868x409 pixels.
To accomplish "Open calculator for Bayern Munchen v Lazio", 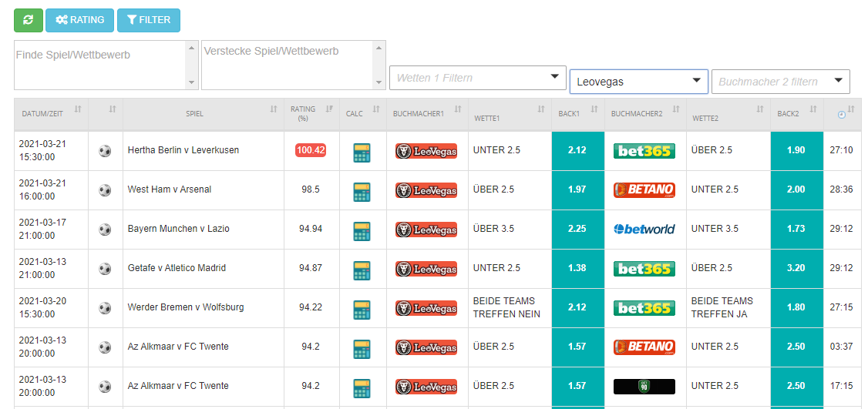I will pos(362,230).
